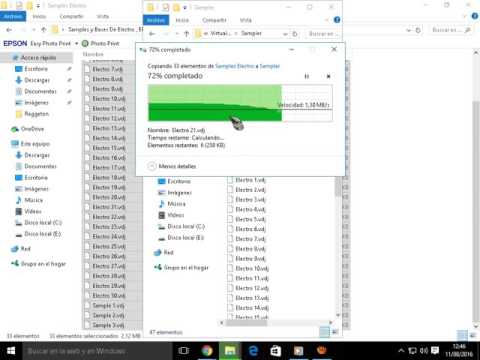The width and height of the screenshot is (480, 360).
Task: Open Reggeton folder in quick access
Action: [x=36, y=114]
